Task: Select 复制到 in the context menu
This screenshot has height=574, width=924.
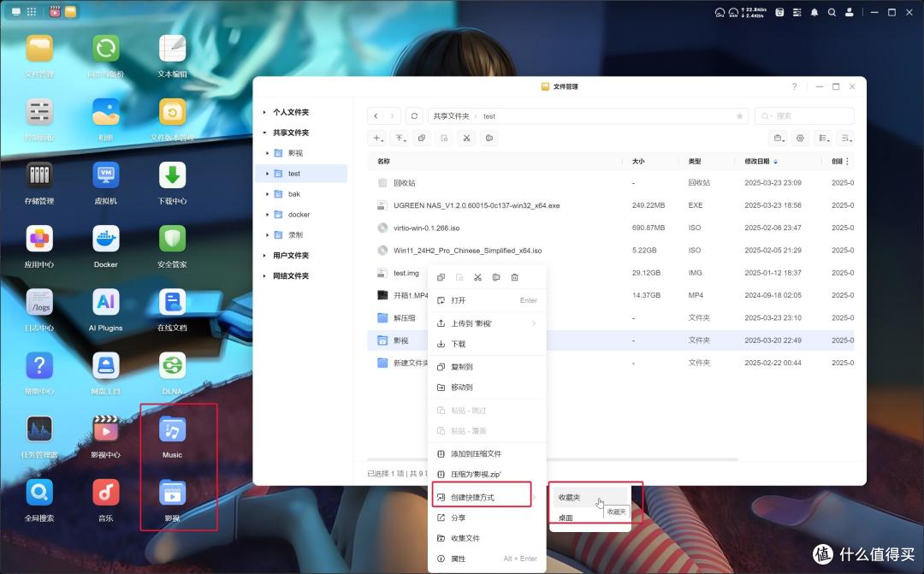Action: point(487,367)
